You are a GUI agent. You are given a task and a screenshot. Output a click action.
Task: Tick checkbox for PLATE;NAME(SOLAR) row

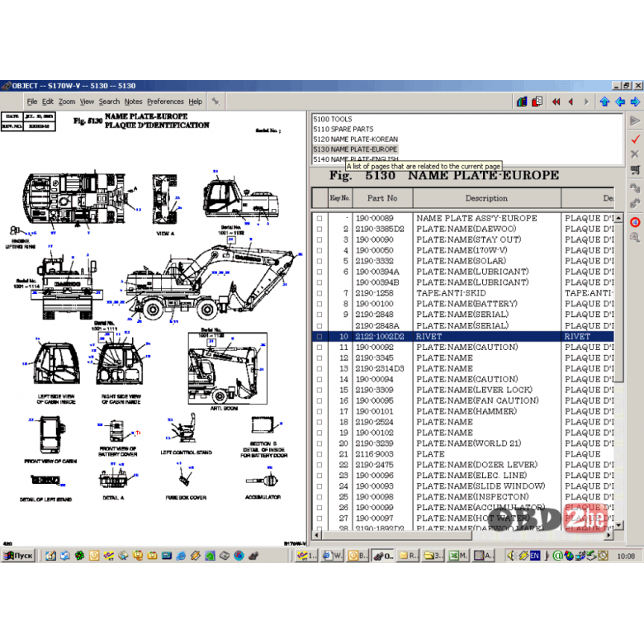pos(320,261)
